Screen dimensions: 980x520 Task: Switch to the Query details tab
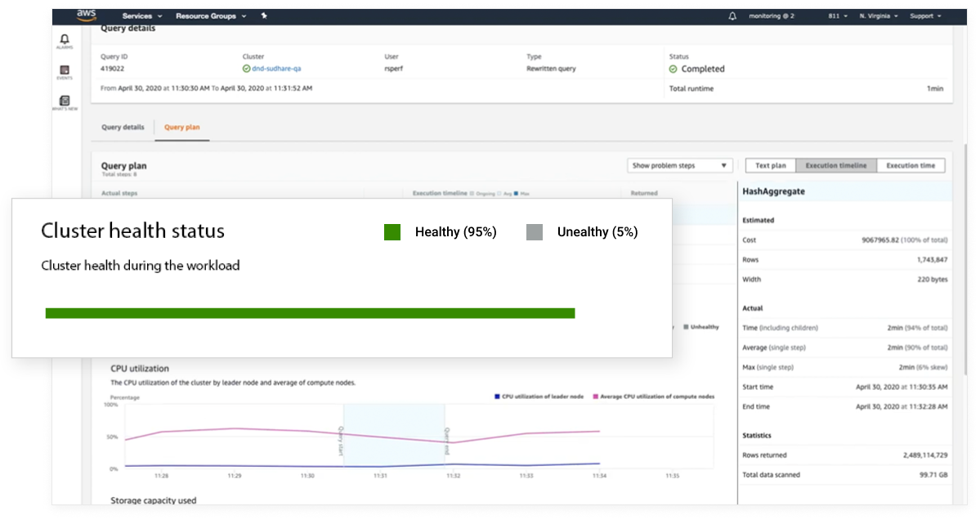(123, 128)
